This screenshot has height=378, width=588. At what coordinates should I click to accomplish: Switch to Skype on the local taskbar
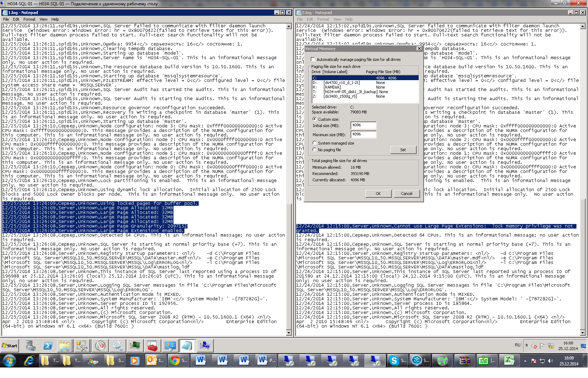(x=397, y=360)
